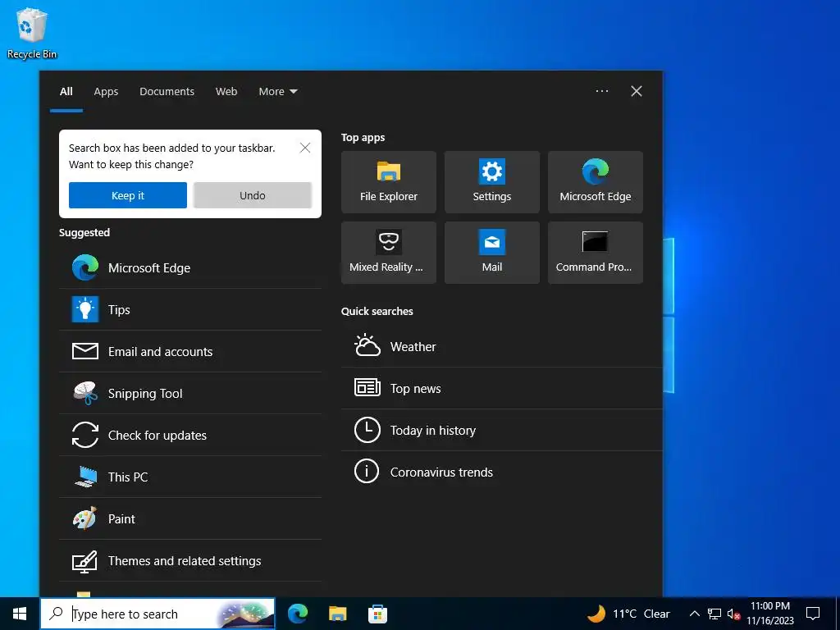Click the search highlights illustration in search box

click(245, 614)
